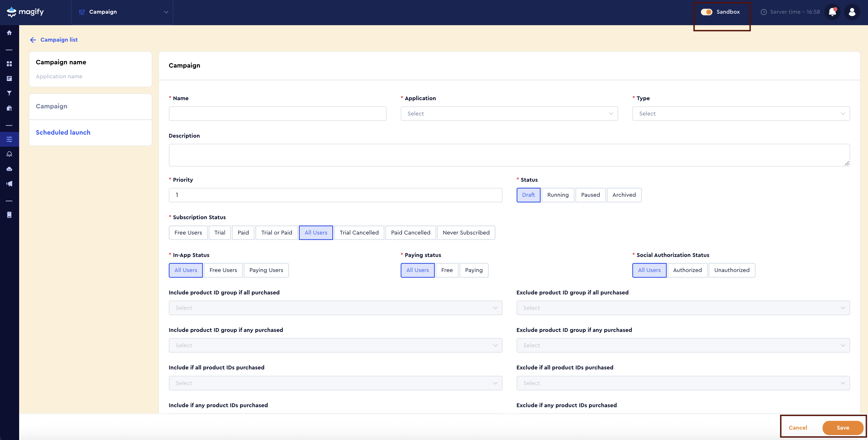The width and height of the screenshot is (868, 440).
Task: Select the dashboard grid icon in sidebar
Action: pos(9,63)
